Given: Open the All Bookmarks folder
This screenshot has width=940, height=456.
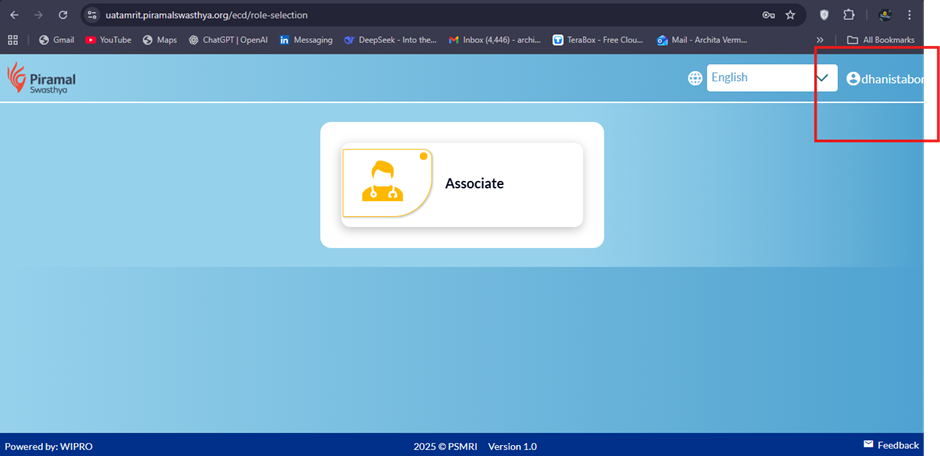Looking at the screenshot, I should 880,40.
